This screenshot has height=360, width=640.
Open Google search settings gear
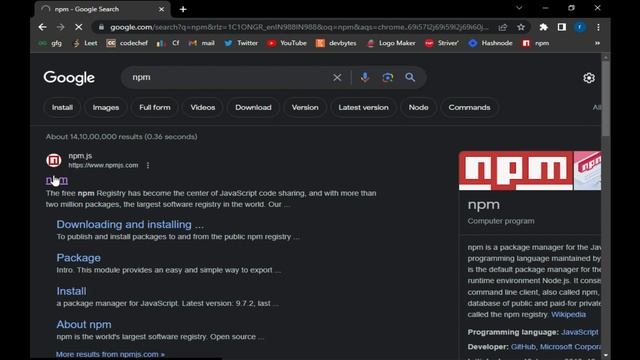(589, 78)
